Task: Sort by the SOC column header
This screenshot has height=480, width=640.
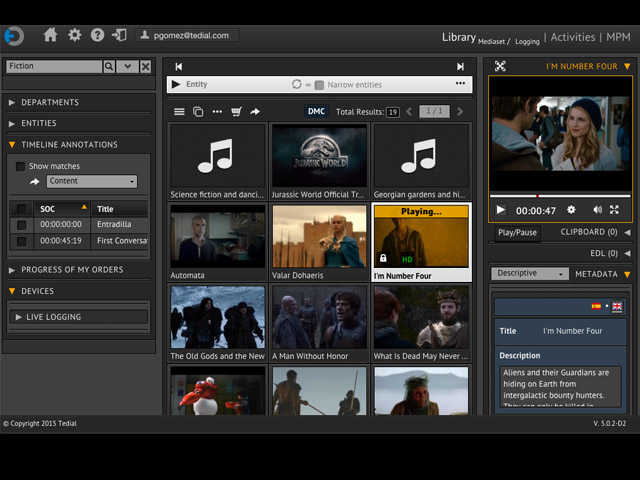Action: (62, 209)
